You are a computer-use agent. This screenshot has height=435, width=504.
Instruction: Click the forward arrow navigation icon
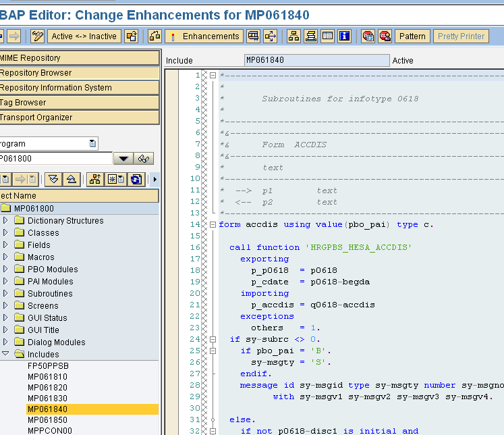coord(13,36)
